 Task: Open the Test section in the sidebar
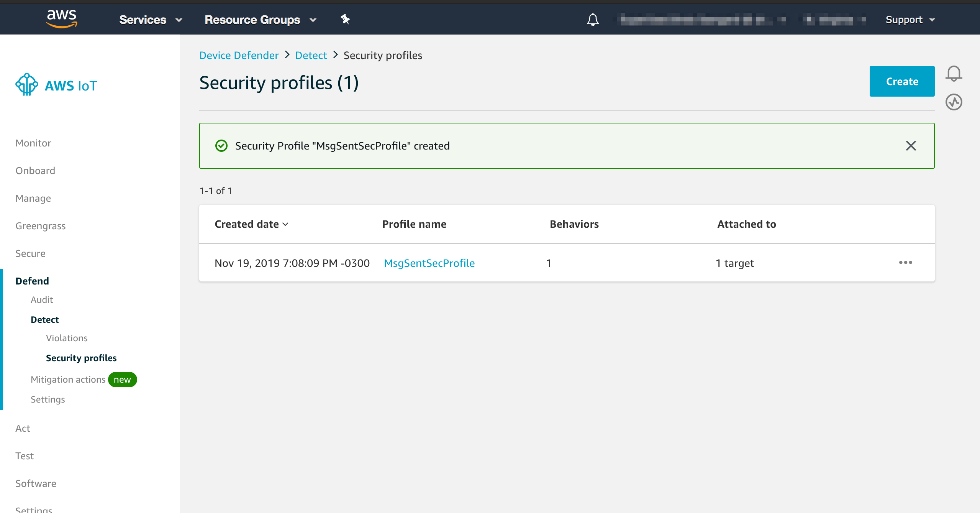tap(25, 456)
